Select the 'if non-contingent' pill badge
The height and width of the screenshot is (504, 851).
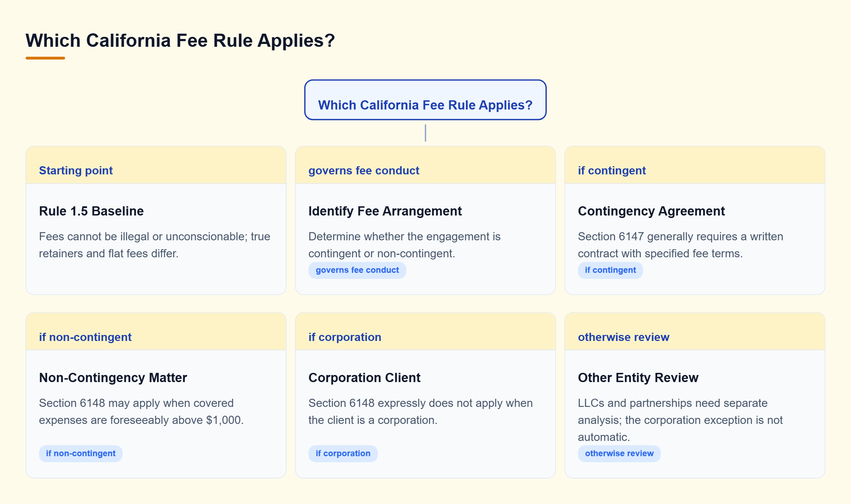[80, 453]
